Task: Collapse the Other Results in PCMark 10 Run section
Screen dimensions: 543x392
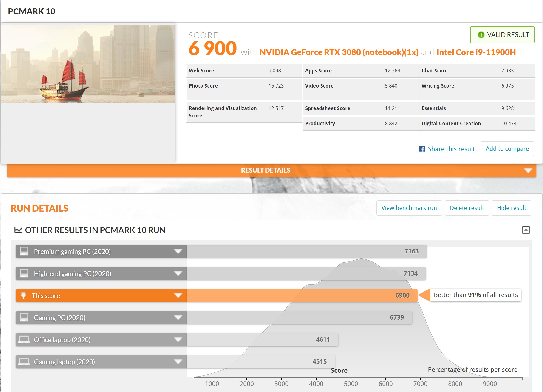Action: click(526, 230)
